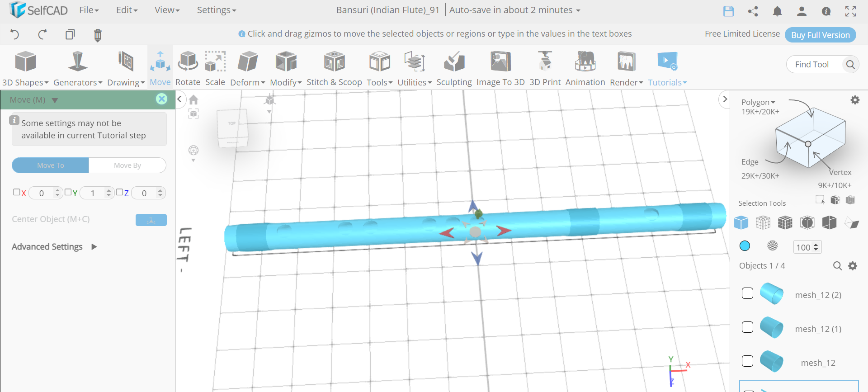
Task: Collapse the right panel arrow
Action: [724, 99]
